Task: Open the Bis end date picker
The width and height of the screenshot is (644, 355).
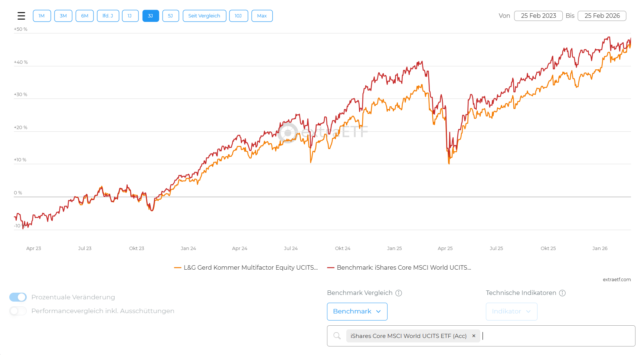Action: pyautogui.click(x=602, y=16)
